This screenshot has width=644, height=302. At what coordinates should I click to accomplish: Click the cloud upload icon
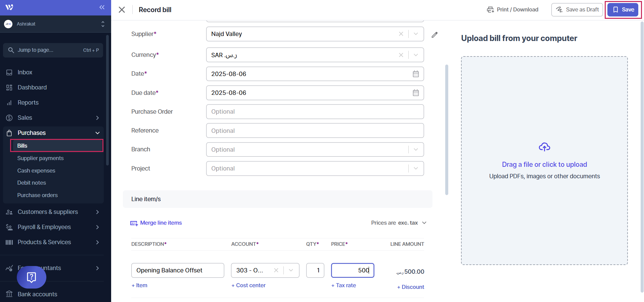tap(544, 147)
